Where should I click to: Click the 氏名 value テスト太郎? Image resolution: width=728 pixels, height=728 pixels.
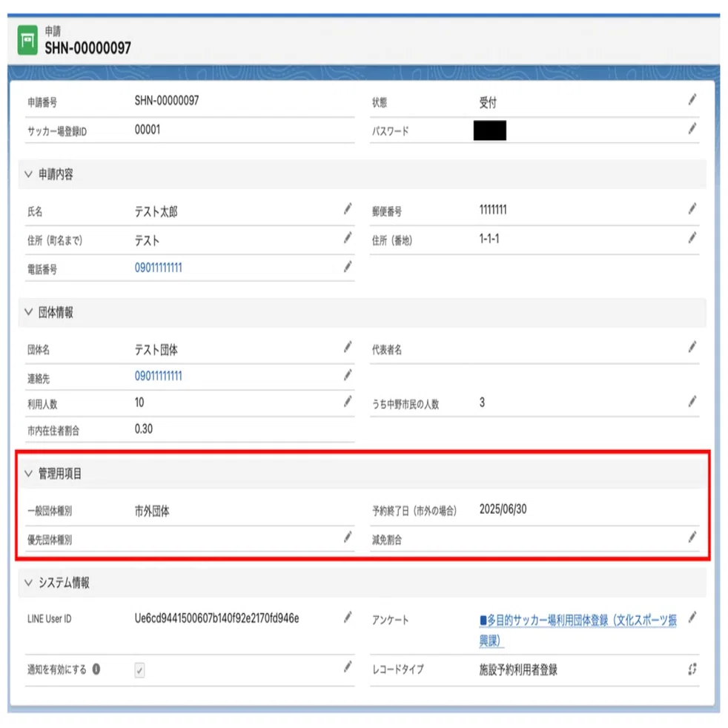(x=156, y=212)
